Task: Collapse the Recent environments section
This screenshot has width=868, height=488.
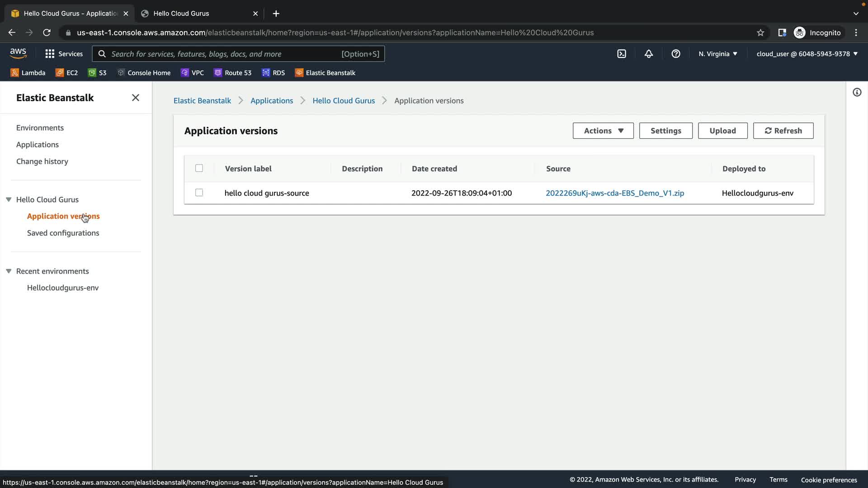Action: pos(9,271)
